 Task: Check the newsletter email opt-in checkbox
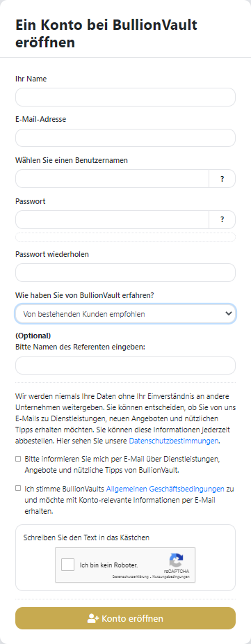click(x=18, y=459)
